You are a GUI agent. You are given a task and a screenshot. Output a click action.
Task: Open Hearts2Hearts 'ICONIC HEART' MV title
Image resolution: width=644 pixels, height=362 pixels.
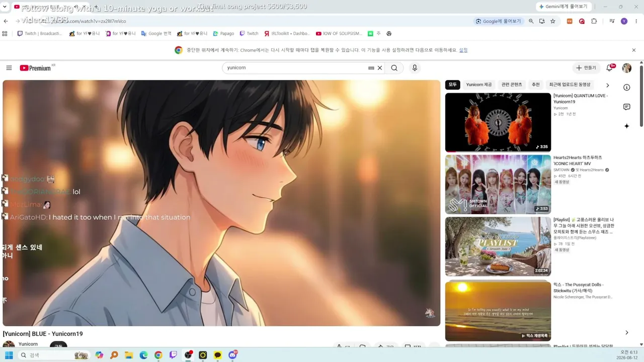coord(578,160)
